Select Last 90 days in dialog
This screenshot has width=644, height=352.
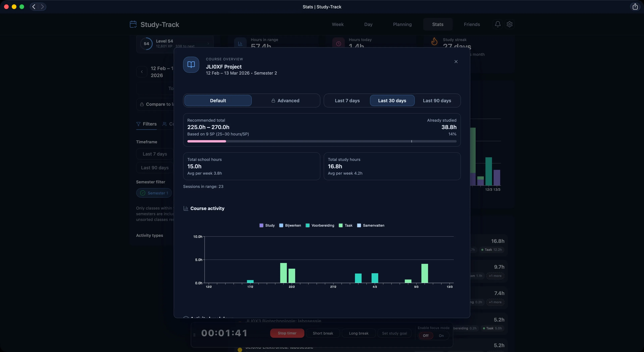437,100
